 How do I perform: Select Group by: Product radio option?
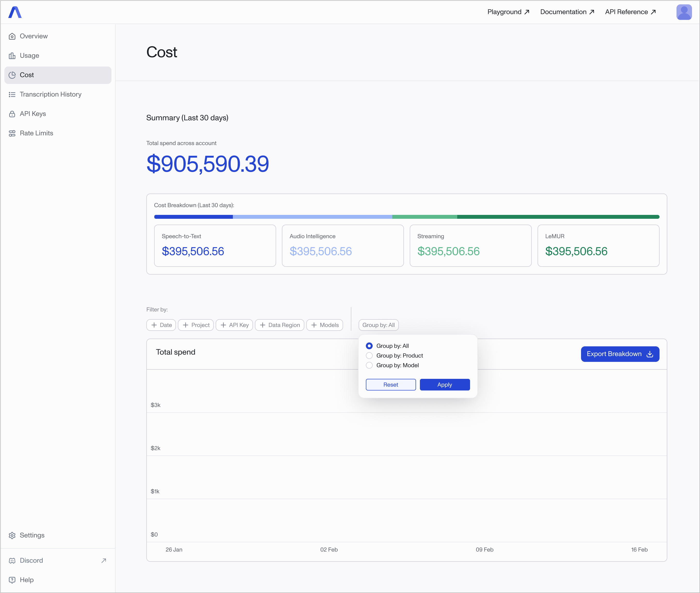[x=369, y=356]
